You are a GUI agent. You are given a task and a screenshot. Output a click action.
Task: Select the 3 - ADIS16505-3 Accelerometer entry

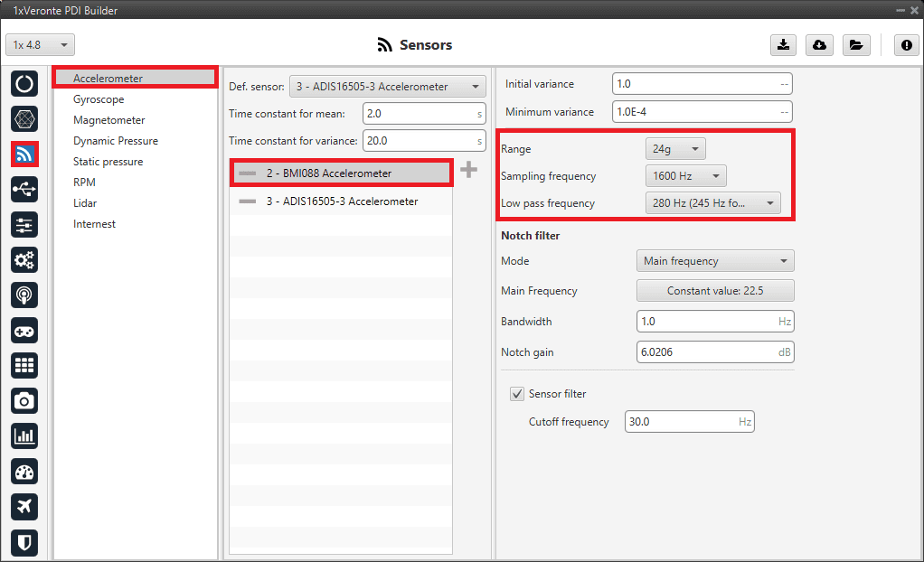tap(342, 201)
